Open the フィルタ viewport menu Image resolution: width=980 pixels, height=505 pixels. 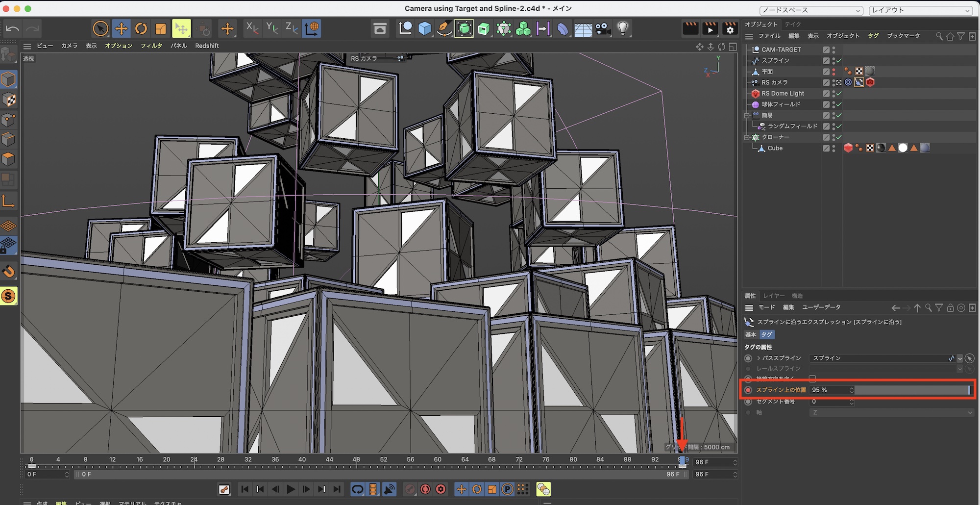(x=151, y=46)
